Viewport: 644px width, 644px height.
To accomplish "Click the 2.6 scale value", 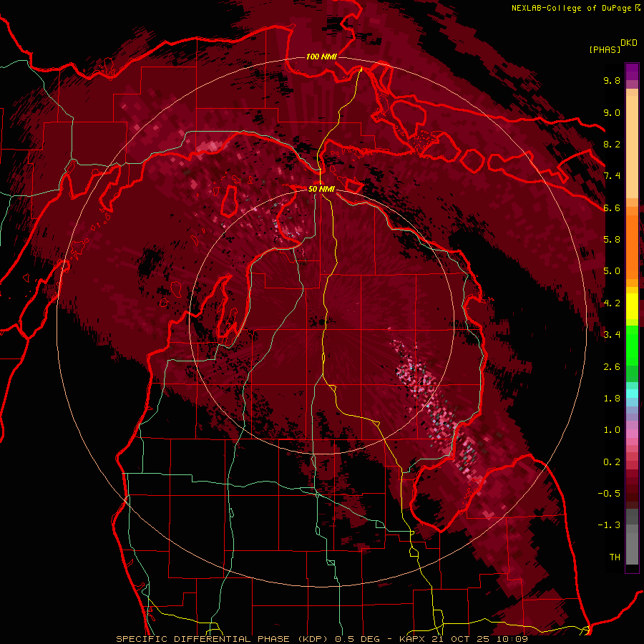I will [612, 367].
